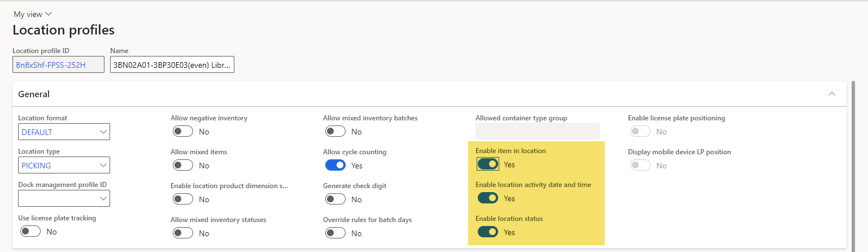Enable Allow negative inventory toggle
Screen dimensions: 868x252
183,132
